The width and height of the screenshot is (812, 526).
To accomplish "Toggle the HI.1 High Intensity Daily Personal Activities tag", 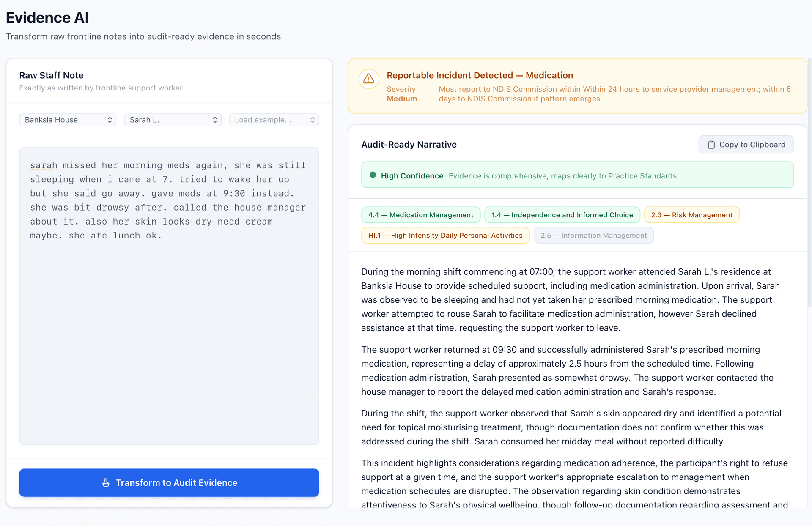I will click(x=445, y=235).
